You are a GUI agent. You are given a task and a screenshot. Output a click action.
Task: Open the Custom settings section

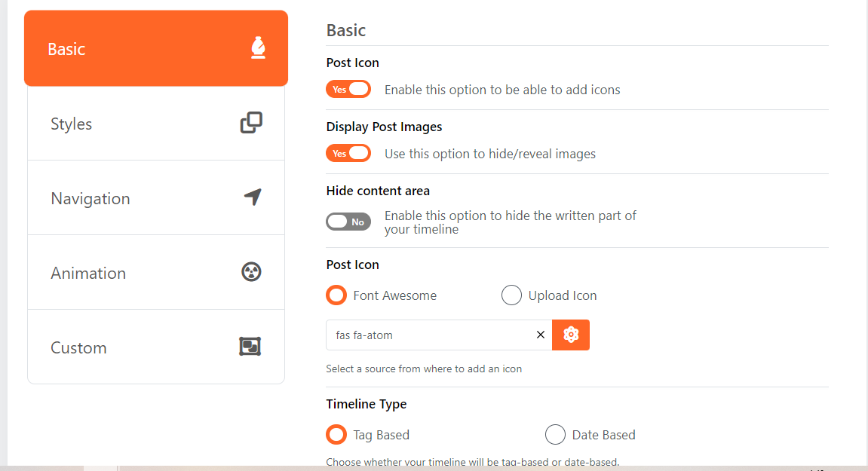click(x=155, y=347)
